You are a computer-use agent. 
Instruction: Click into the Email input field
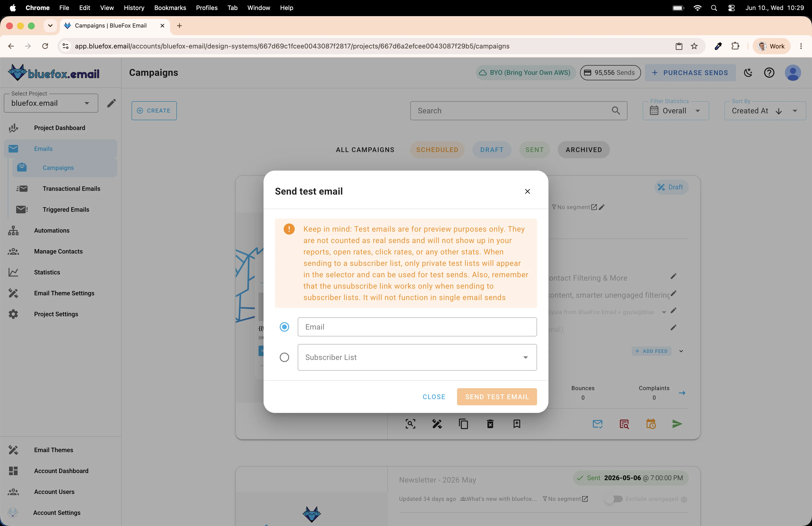point(417,327)
